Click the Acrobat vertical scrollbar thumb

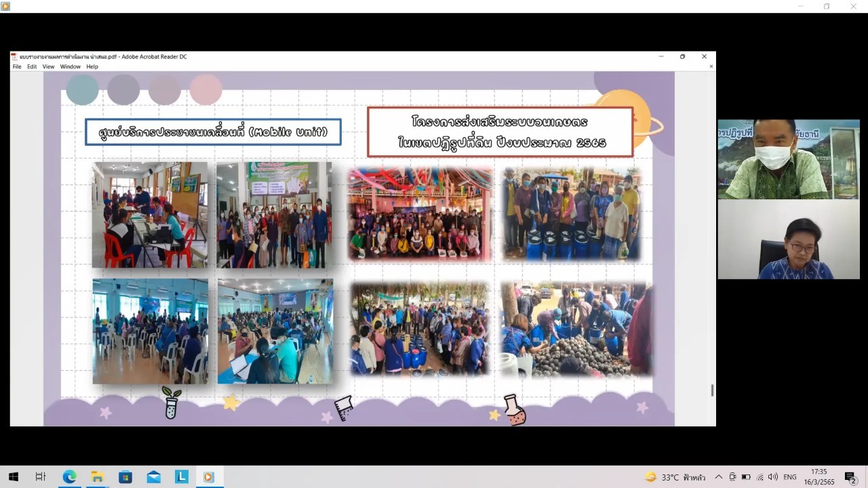coord(711,390)
